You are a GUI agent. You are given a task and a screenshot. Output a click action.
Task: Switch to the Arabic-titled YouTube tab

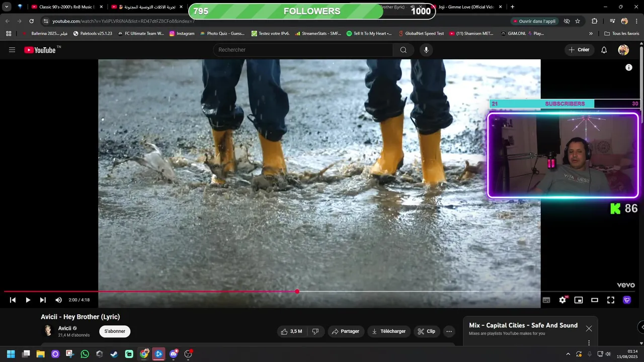click(147, 7)
